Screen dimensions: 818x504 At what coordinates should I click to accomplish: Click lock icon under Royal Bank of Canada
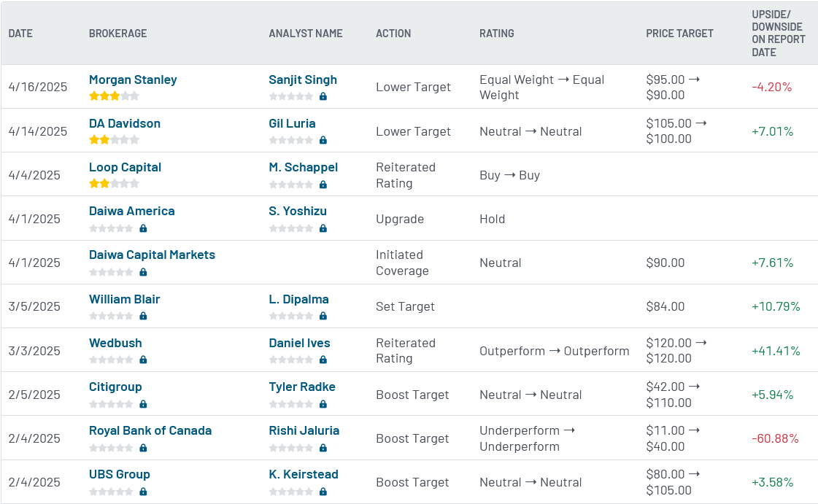click(x=143, y=447)
